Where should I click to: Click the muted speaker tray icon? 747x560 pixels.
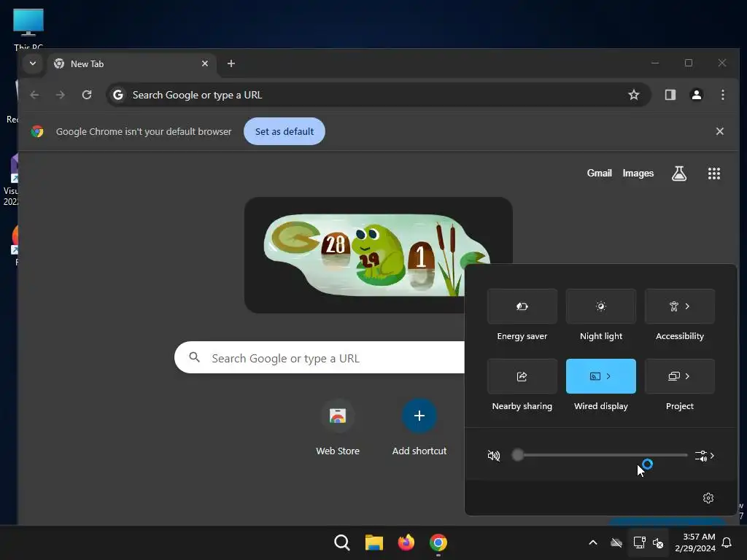658,542
